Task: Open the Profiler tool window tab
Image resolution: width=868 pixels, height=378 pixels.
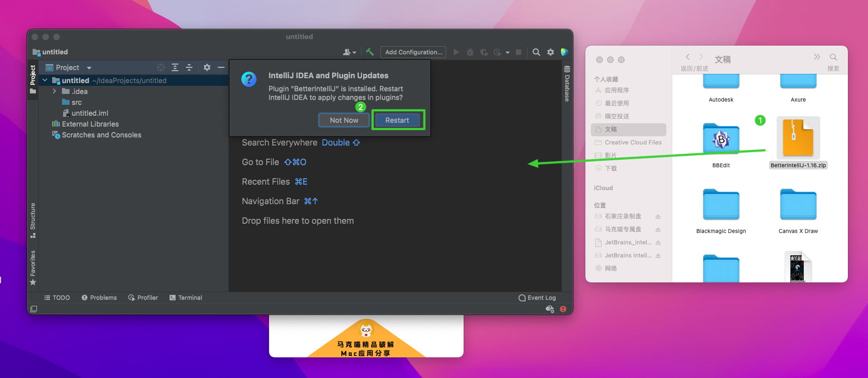Action: click(x=143, y=298)
